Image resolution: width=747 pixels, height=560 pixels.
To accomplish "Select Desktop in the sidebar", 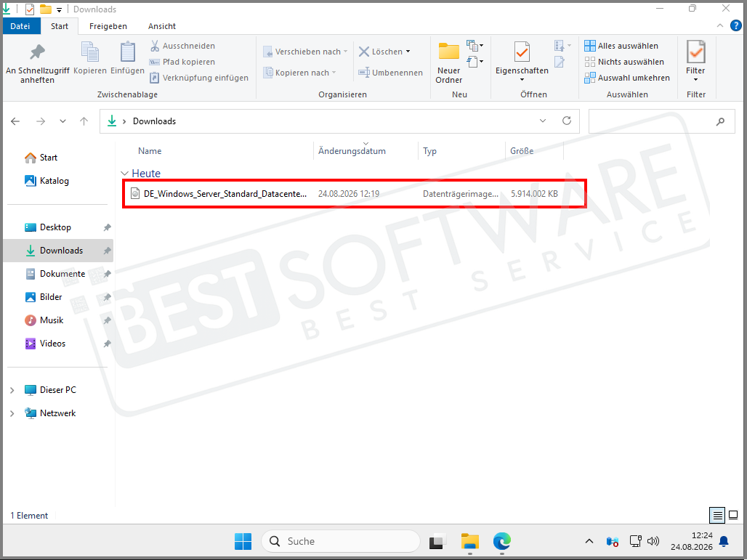I will (x=48, y=227).
